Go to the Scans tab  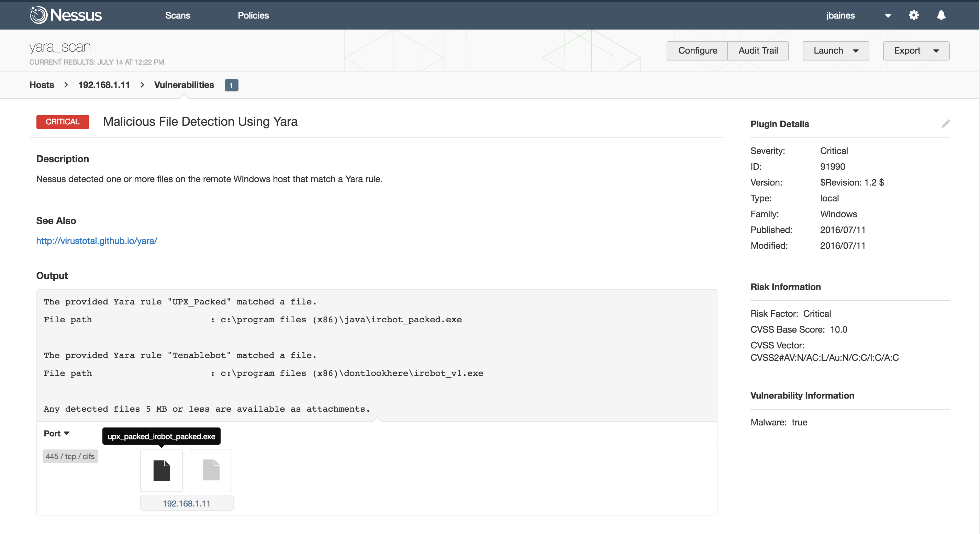(177, 15)
